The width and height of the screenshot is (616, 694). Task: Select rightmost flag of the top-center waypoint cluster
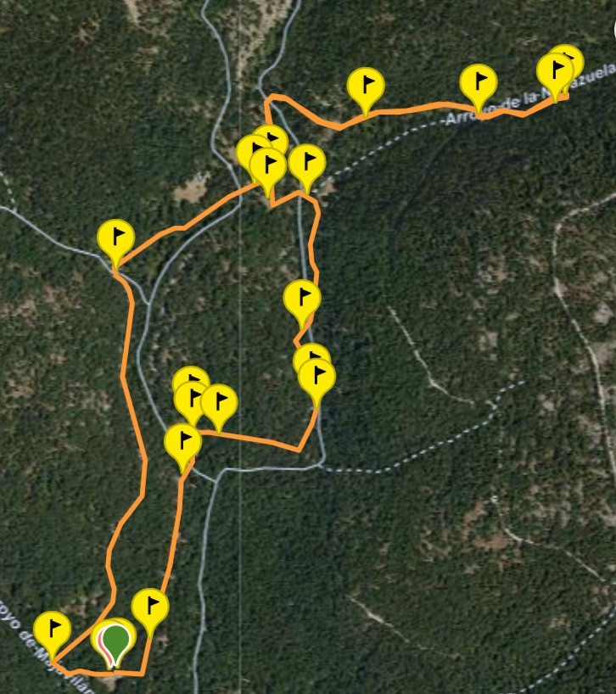tap(307, 163)
